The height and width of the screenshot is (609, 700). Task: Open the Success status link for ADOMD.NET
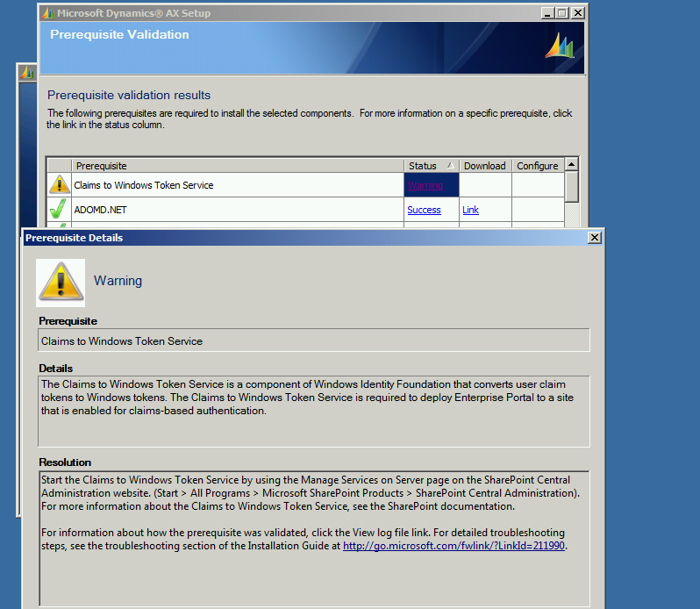[424, 210]
